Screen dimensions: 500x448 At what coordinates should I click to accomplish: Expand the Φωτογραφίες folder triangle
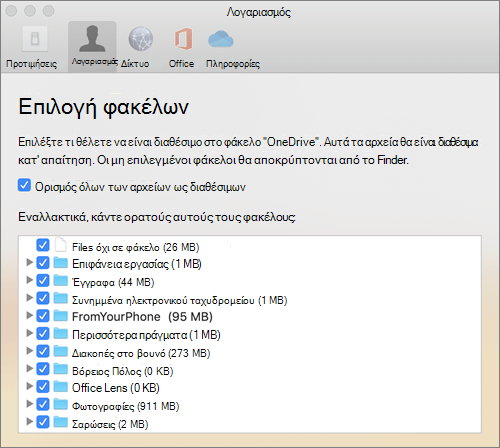[29, 404]
